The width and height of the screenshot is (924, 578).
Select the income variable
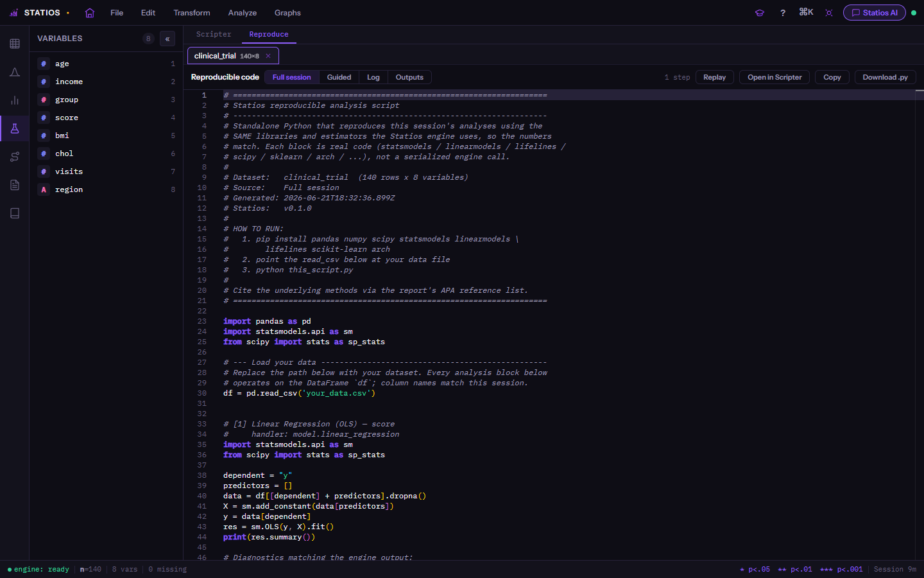click(x=107, y=82)
